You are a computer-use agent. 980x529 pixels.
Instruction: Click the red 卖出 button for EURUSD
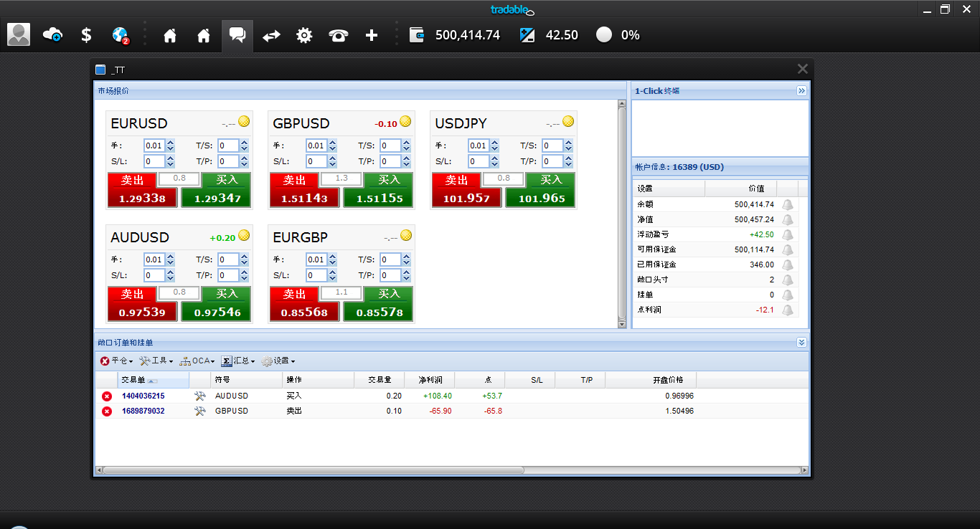pyautogui.click(x=132, y=180)
